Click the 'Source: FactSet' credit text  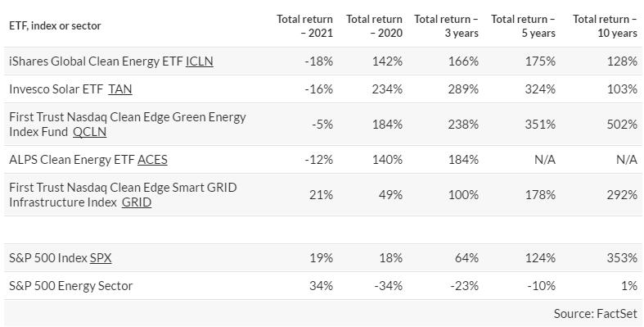click(x=596, y=314)
